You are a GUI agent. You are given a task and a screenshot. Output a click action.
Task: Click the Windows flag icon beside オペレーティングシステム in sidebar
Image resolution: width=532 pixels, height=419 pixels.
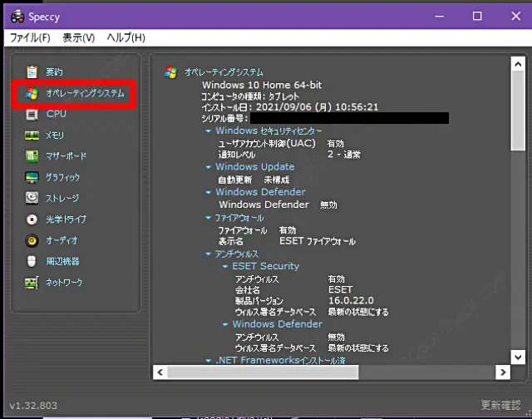click(32, 93)
